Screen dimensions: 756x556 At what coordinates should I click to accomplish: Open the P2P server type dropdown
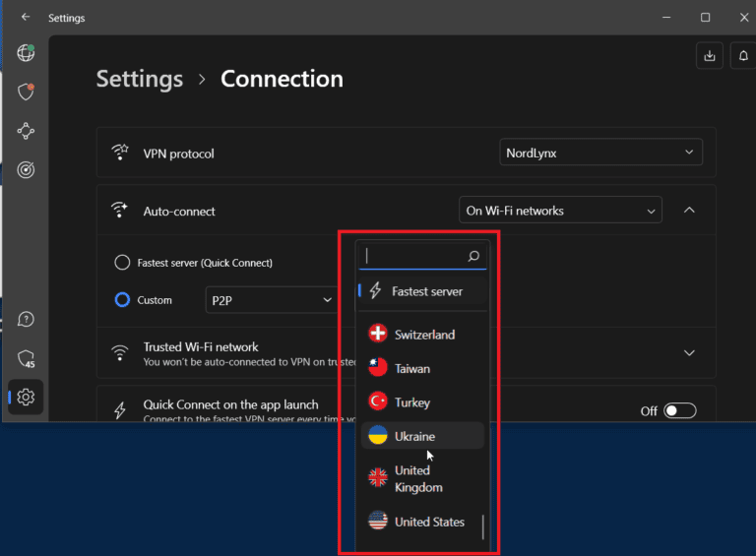[x=272, y=300]
